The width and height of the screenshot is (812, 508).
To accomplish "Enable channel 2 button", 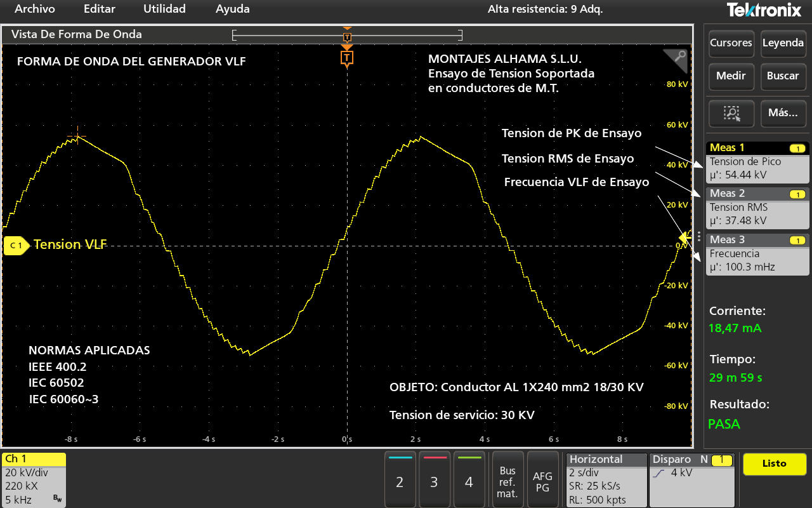I will click(x=400, y=479).
